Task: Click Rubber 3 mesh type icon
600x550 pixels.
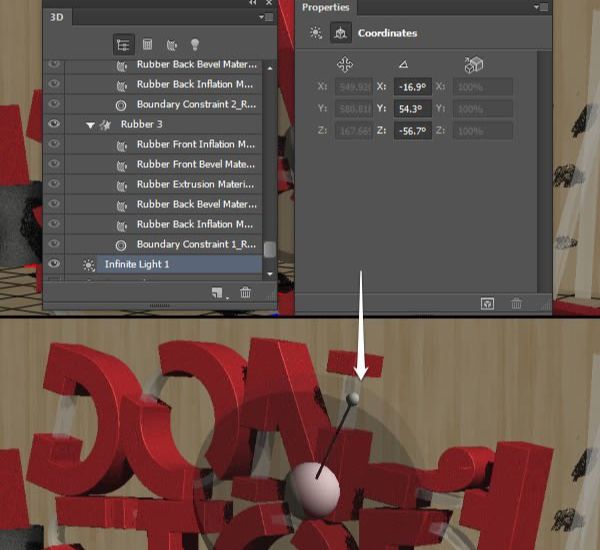Action: coord(105,125)
